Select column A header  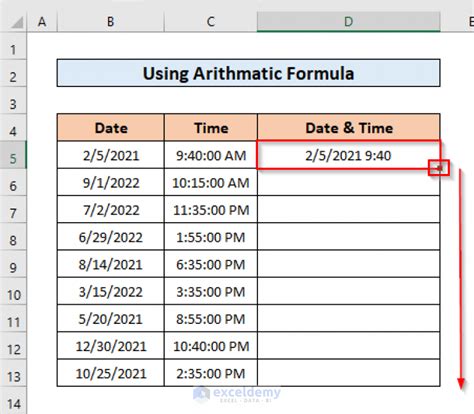[42, 22]
